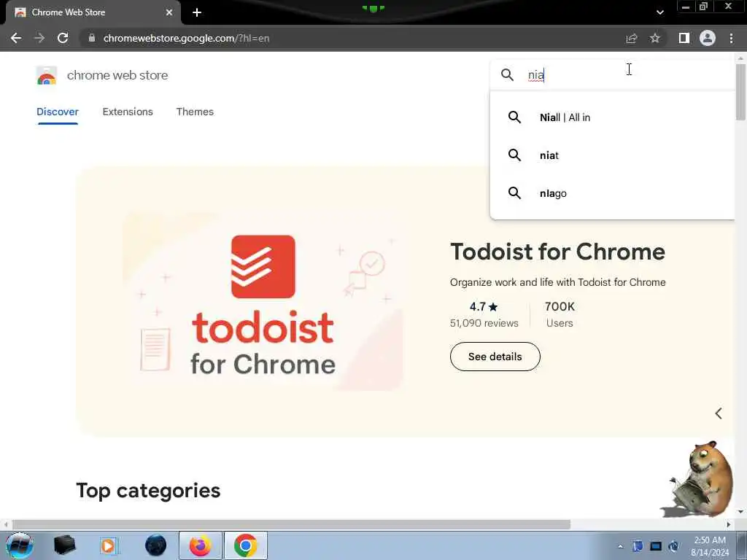
Task: Click the scroll right arrow of horizontal scrollbar
Action: (x=729, y=525)
